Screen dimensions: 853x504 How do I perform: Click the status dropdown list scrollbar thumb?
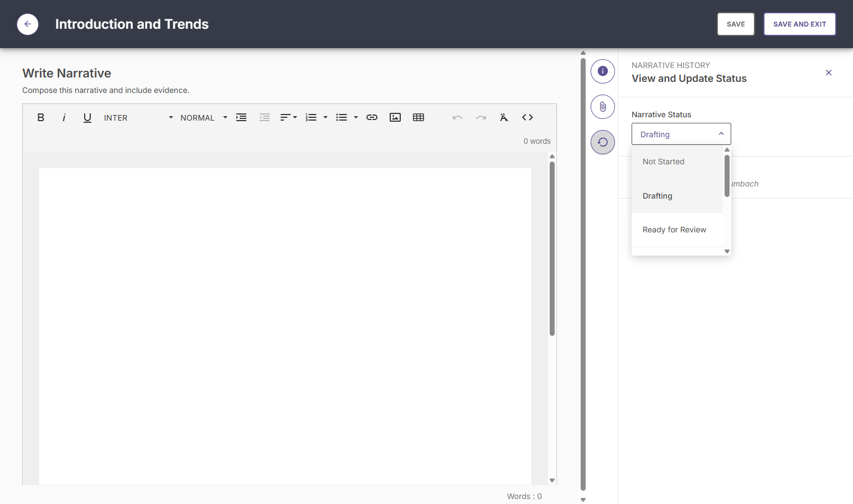click(727, 176)
